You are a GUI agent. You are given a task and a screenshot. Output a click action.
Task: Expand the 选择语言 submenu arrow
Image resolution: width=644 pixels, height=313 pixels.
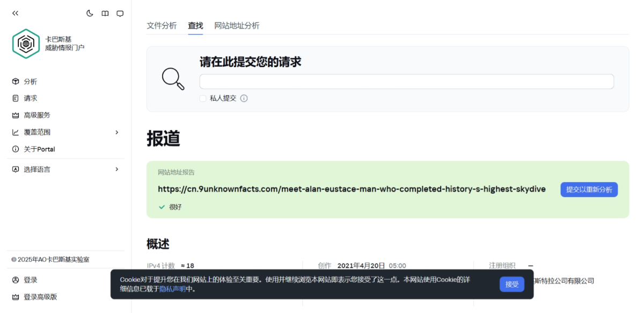[117, 169]
